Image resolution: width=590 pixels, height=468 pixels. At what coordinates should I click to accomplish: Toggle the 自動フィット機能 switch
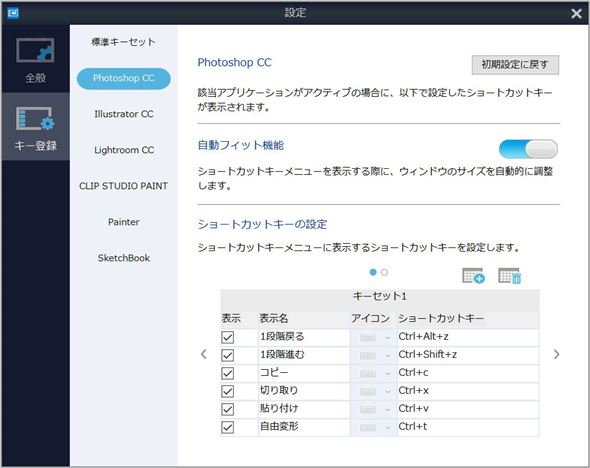click(x=528, y=149)
